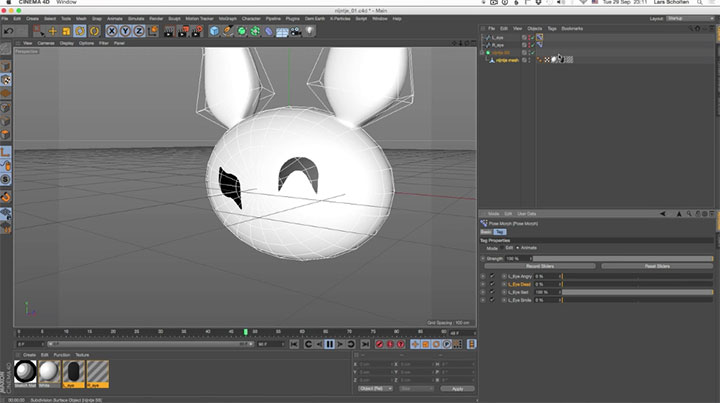Image resolution: width=720 pixels, height=403 pixels.
Task: Select R_eye object in Object Manager
Action: point(498,45)
